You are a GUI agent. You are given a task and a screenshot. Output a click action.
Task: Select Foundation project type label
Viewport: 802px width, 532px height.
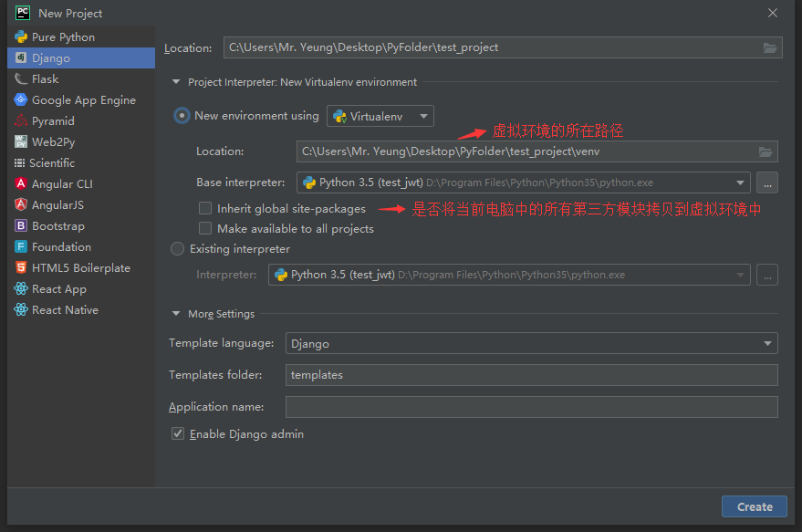pyautogui.click(x=61, y=247)
